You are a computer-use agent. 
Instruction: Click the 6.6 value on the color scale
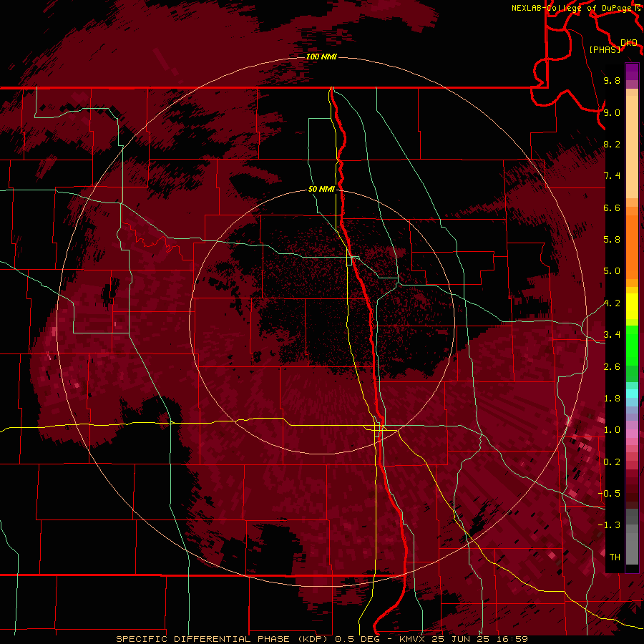pyautogui.click(x=612, y=208)
